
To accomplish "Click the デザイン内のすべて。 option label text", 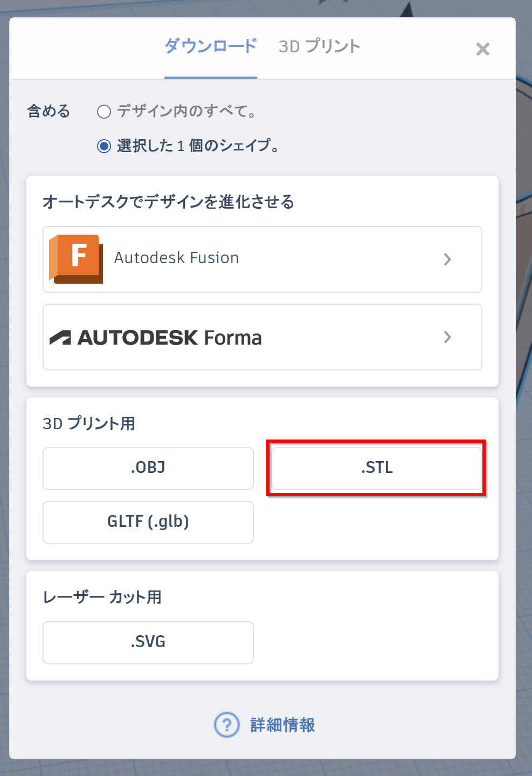I will pos(186,112).
